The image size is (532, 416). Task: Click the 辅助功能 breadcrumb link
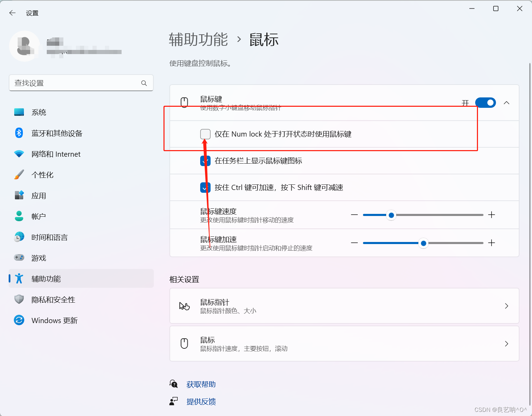click(198, 40)
